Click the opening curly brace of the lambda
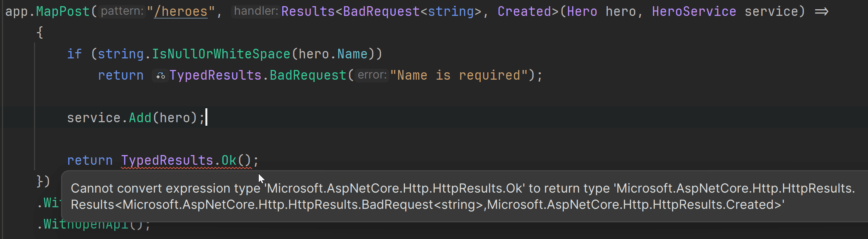This screenshot has height=239, width=868. tap(39, 32)
